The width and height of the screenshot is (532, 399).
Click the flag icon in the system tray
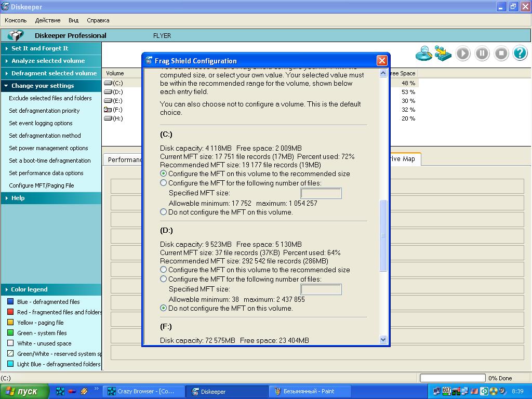pyautogui.click(x=474, y=391)
